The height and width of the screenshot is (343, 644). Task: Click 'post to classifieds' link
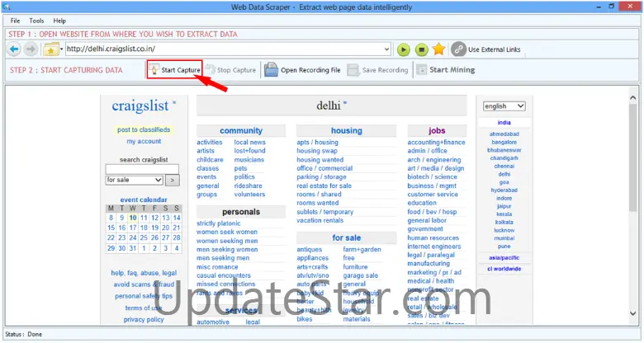point(144,129)
